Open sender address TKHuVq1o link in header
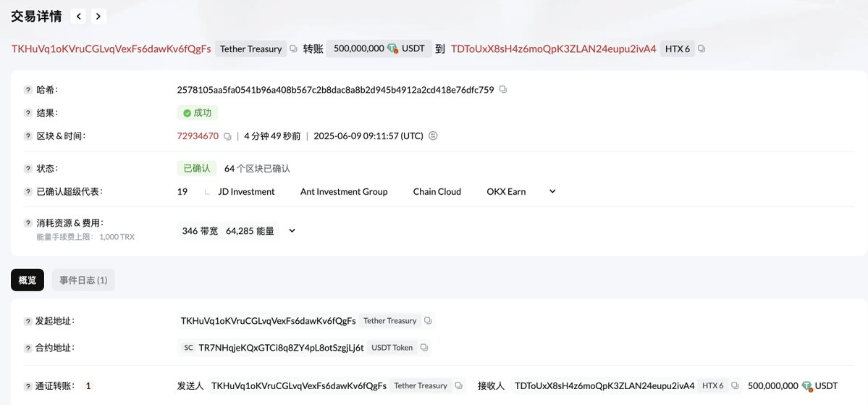 point(111,49)
